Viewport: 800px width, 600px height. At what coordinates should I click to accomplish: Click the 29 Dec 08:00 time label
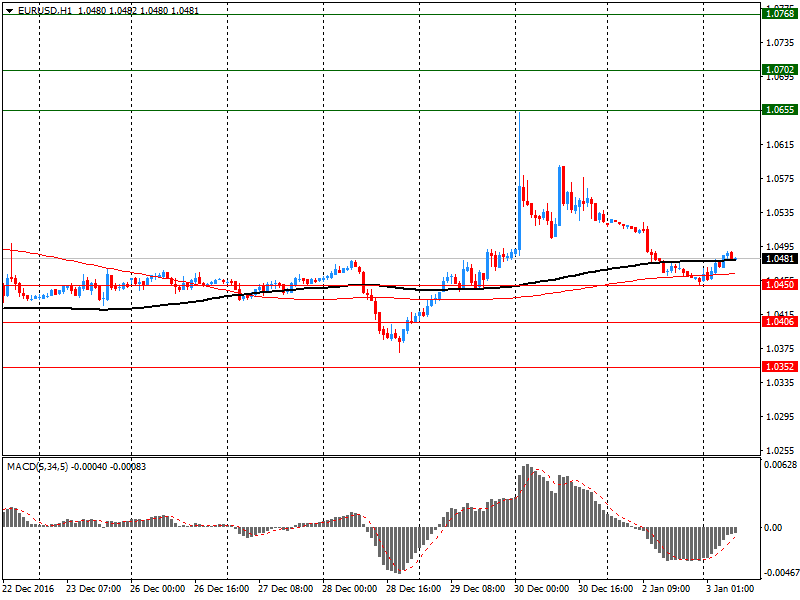(x=478, y=589)
